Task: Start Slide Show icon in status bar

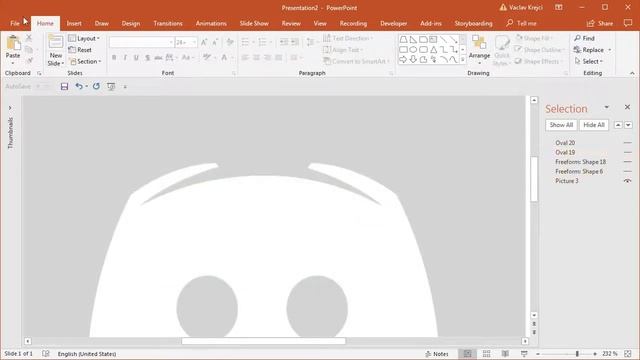Action: click(524, 354)
